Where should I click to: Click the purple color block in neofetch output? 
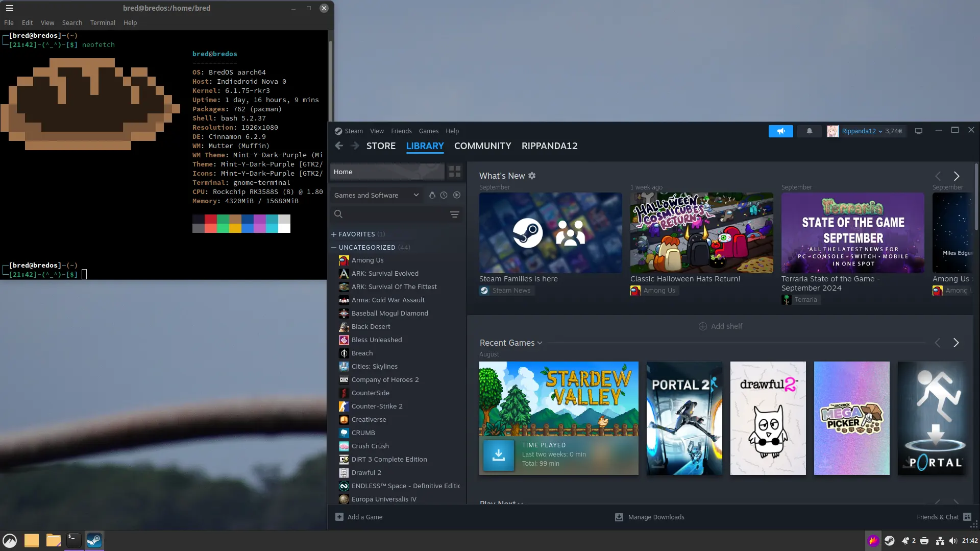pos(260,219)
